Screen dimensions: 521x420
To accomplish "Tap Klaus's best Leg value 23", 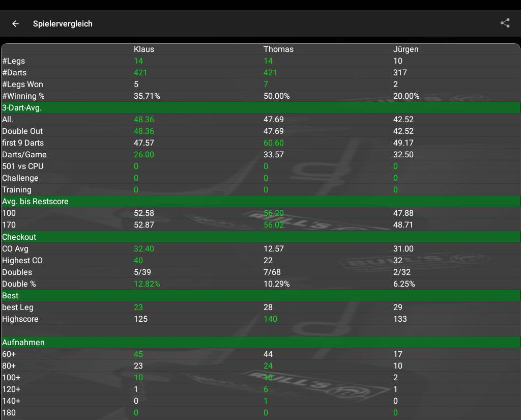I will coord(138,307).
